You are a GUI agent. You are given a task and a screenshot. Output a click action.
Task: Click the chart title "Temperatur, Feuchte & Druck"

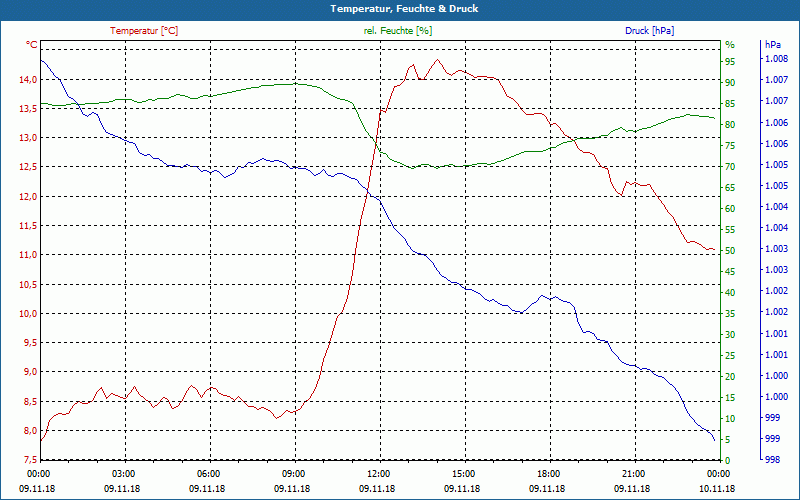[404, 9]
